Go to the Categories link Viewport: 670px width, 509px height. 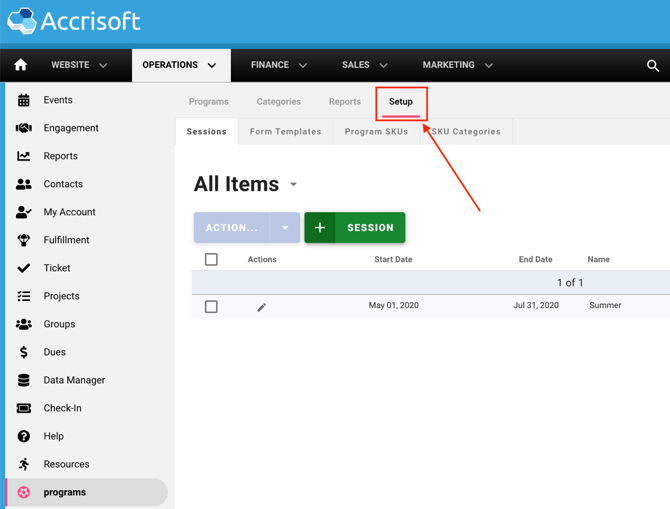(278, 102)
